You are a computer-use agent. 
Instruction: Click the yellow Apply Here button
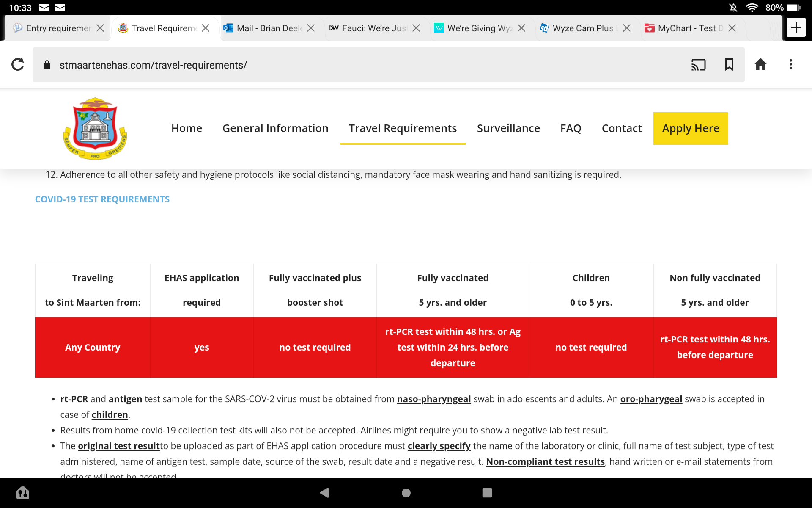[691, 128]
